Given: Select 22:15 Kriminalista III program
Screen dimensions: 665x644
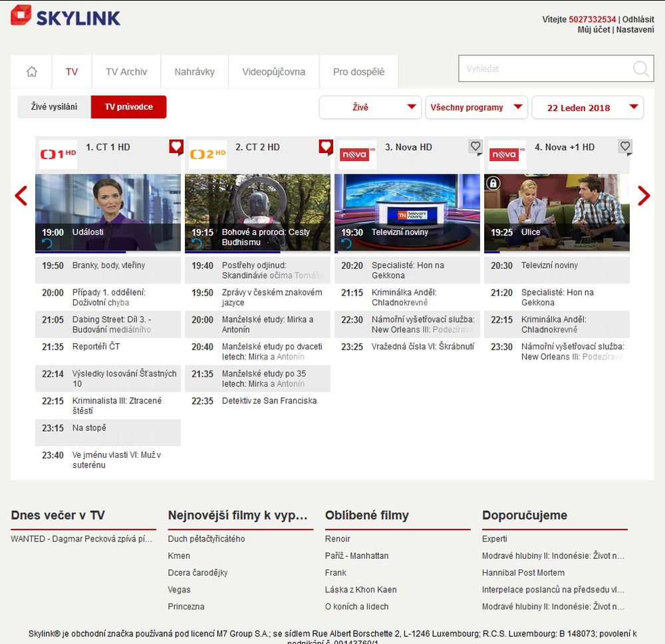Looking at the screenshot, I should [x=108, y=406].
